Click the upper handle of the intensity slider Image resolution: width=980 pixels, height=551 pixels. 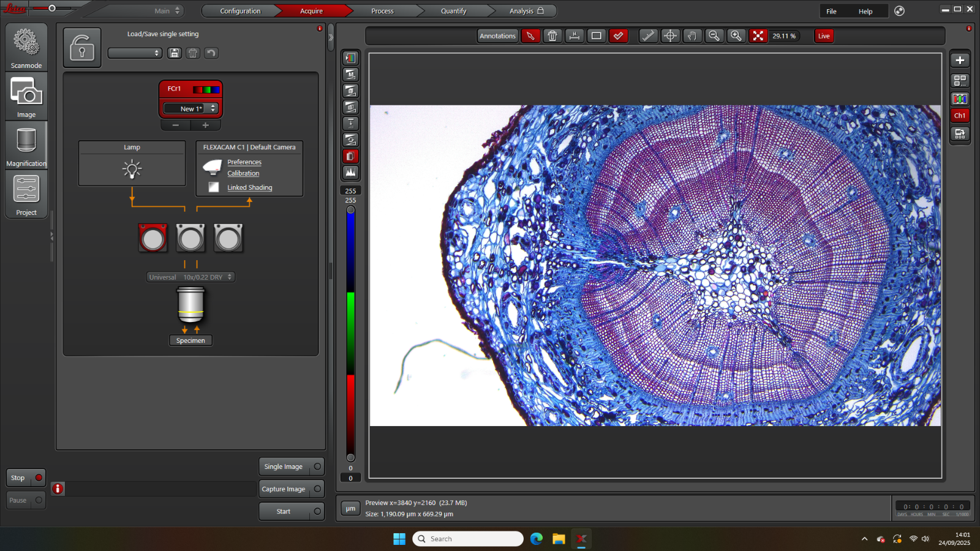point(350,210)
